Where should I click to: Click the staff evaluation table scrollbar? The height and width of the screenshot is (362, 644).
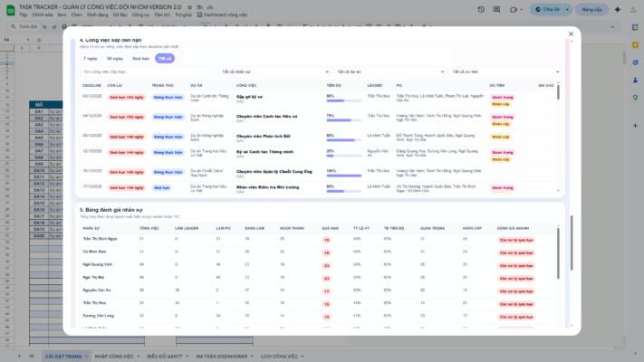point(558,253)
